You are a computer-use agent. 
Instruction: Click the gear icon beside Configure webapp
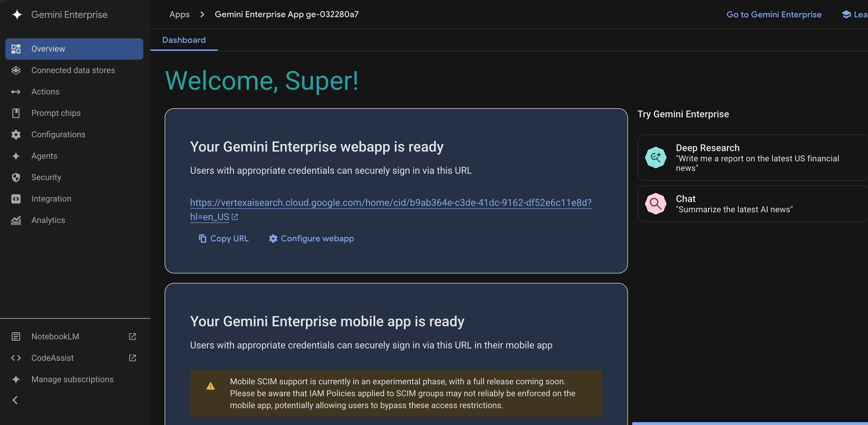pyautogui.click(x=273, y=239)
